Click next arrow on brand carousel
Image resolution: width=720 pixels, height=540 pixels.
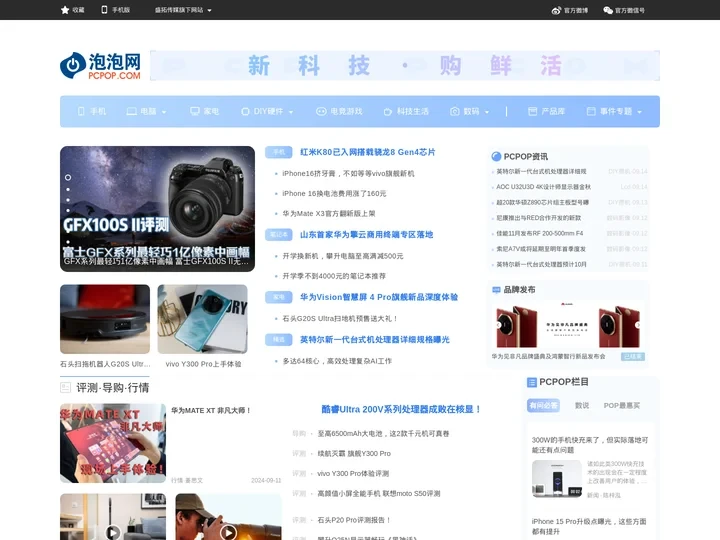(x=638, y=325)
